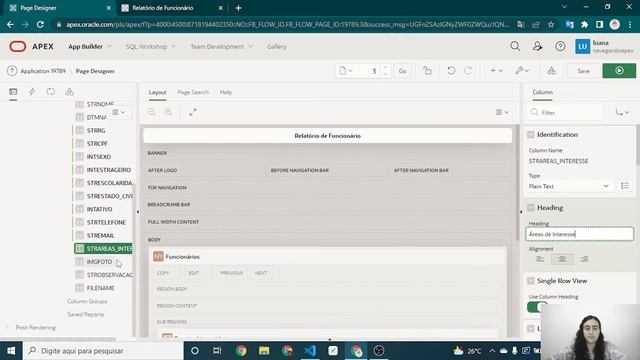Collapse the Identification section
The image size is (640, 360).
point(531,134)
